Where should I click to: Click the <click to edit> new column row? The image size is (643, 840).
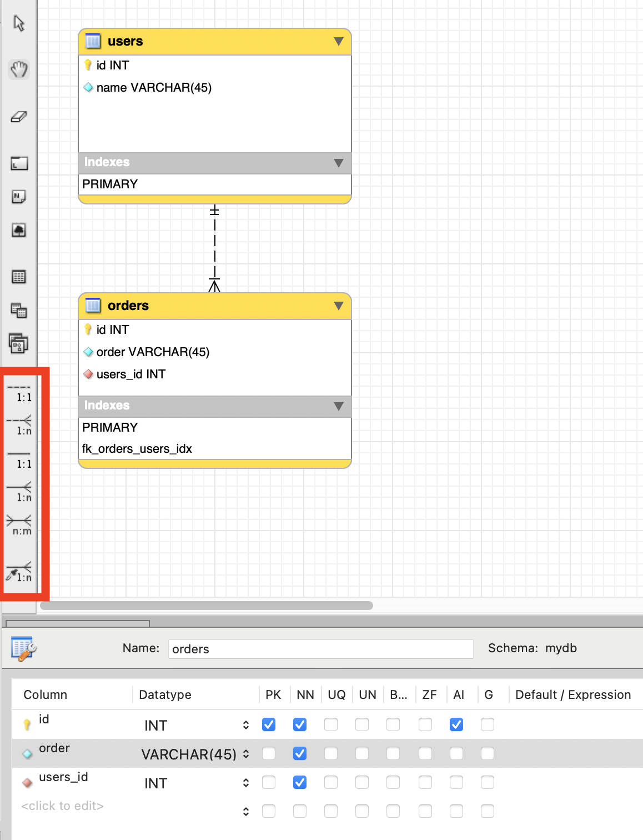pos(62,806)
